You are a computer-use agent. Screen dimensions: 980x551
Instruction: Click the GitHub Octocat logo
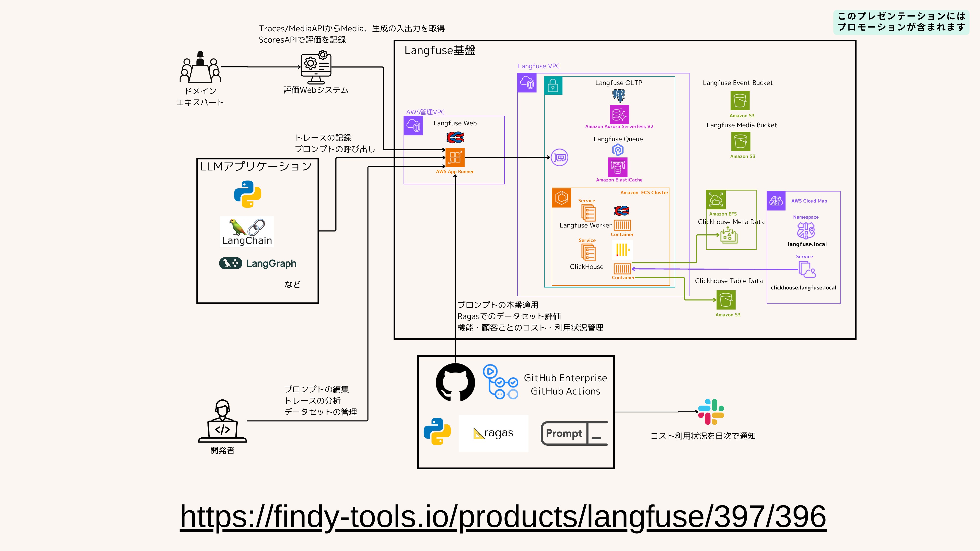pyautogui.click(x=455, y=382)
